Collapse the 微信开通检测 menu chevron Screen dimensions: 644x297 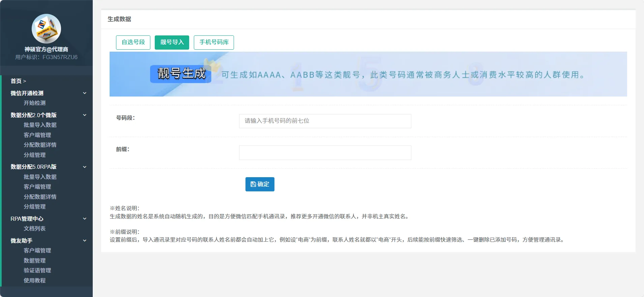(85, 93)
